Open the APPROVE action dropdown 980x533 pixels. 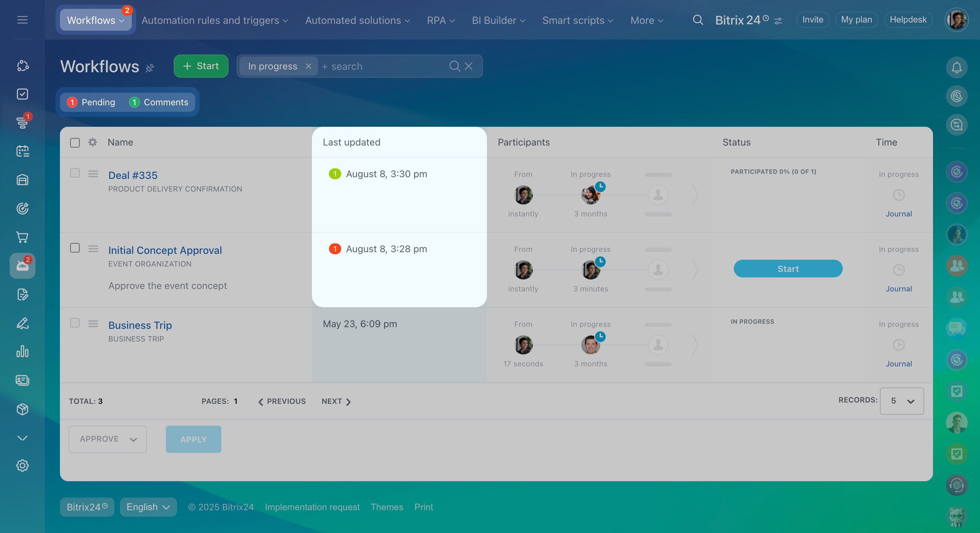(x=108, y=439)
